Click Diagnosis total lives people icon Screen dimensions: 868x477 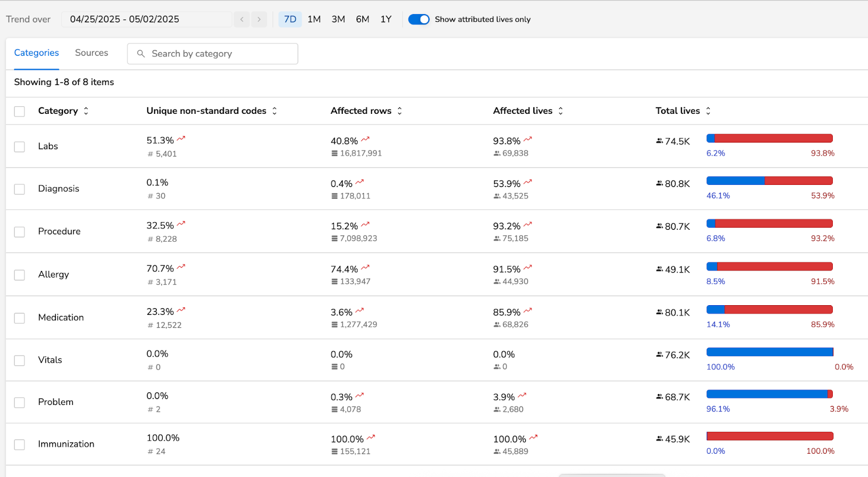660,183
